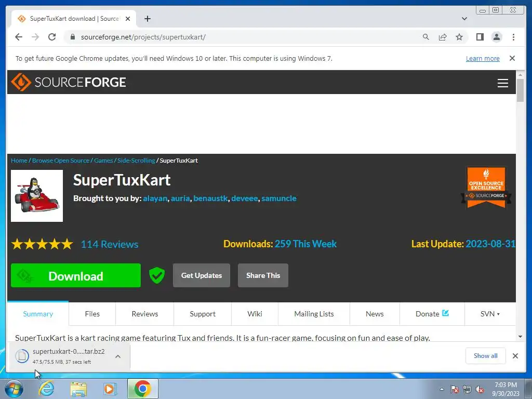Open the News tab
This screenshot has height=399, width=532.
[x=375, y=314]
